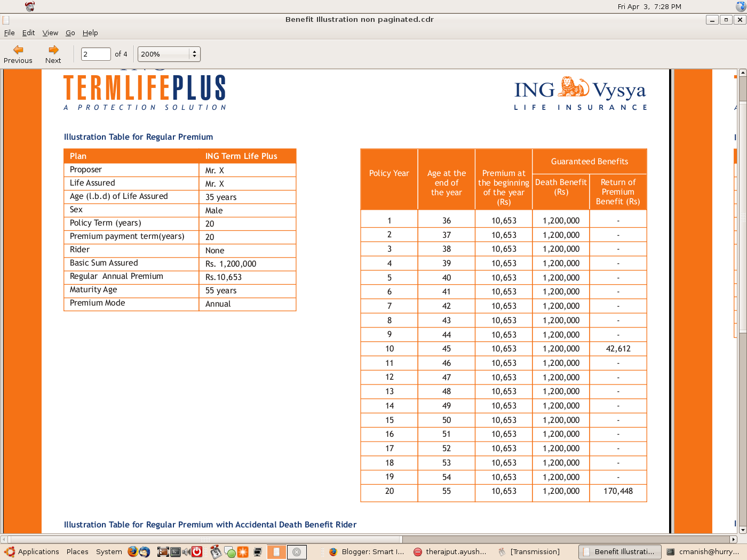Open the Help menu
The image size is (747, 560).
click(x=90, y=33)
